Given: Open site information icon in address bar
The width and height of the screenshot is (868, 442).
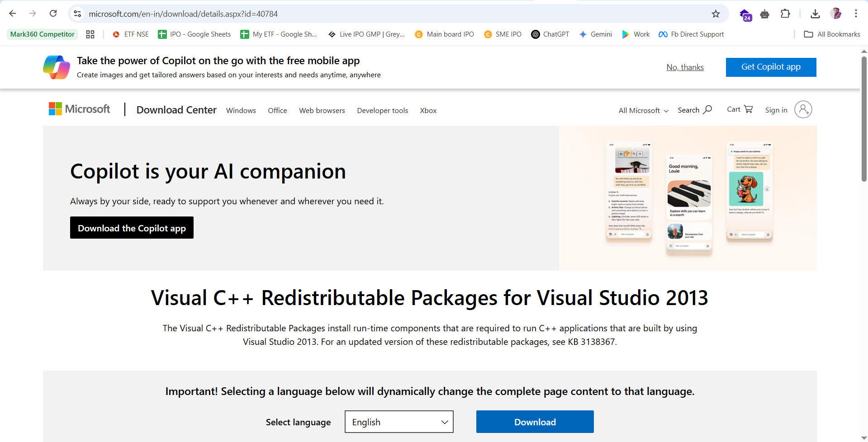Looking at the screenshot, I should point(78,14).
